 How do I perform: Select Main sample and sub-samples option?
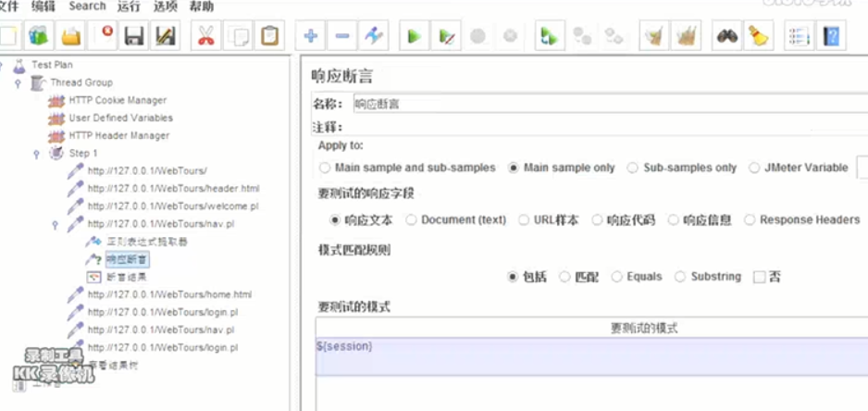click(x=407, y=168)
